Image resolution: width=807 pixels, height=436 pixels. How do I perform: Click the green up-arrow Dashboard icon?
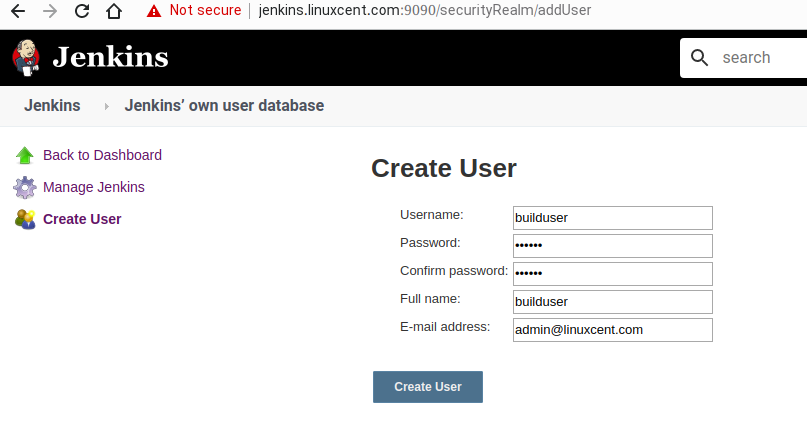25,155
